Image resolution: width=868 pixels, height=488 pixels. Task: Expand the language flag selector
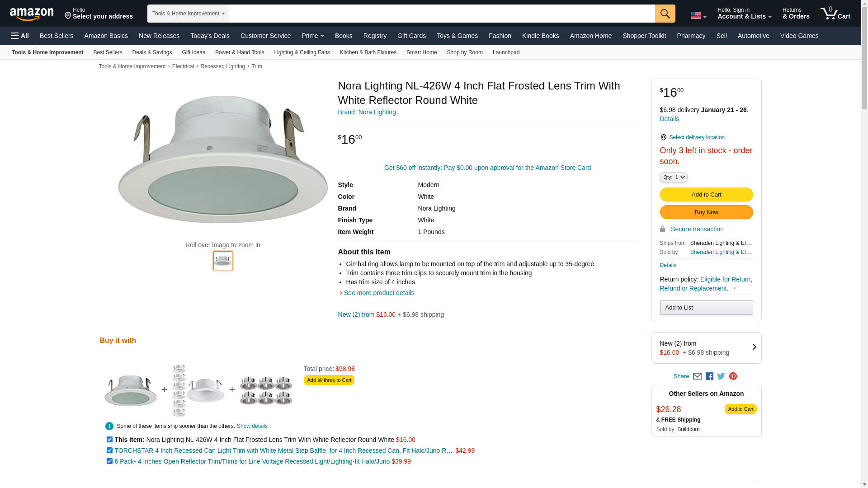point(698,16)
